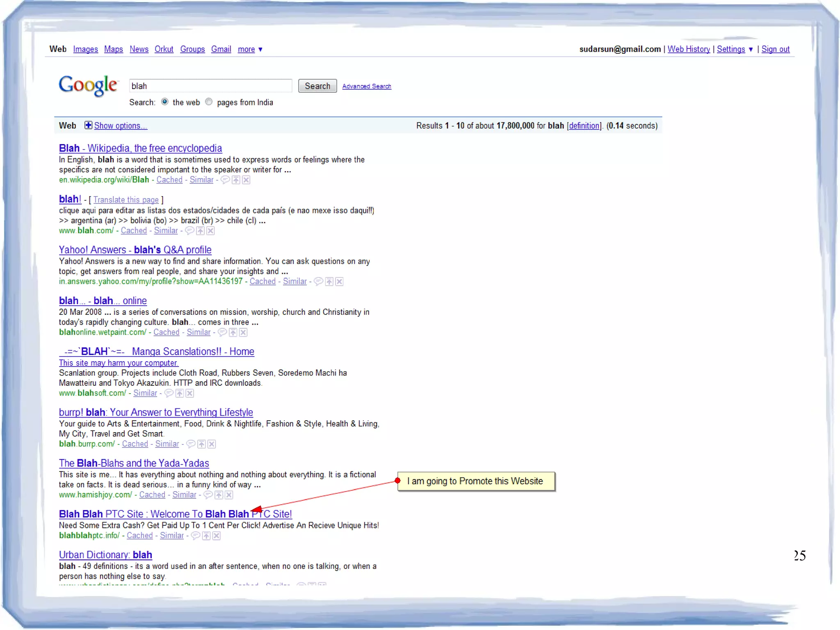The image size is (840, 630).
Task: Remove the Yahoo! Answers result
Action: 339,282
